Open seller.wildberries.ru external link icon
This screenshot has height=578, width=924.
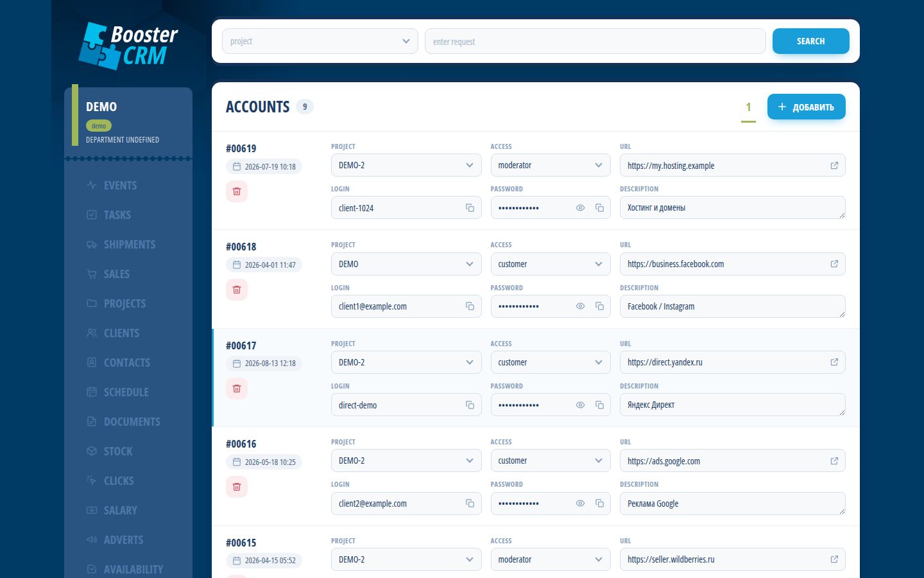tap(834, 559)
